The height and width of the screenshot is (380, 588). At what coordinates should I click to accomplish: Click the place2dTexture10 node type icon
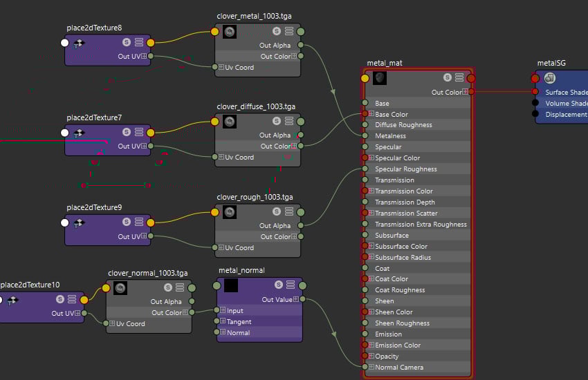click(x=12, y=301)
